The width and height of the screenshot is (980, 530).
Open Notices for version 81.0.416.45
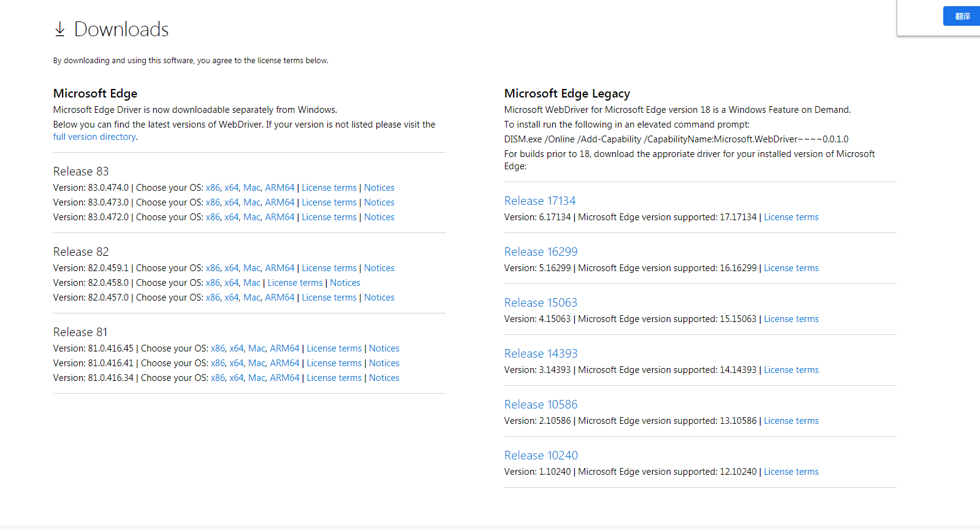pyautogui.click(x=384, y=348)
